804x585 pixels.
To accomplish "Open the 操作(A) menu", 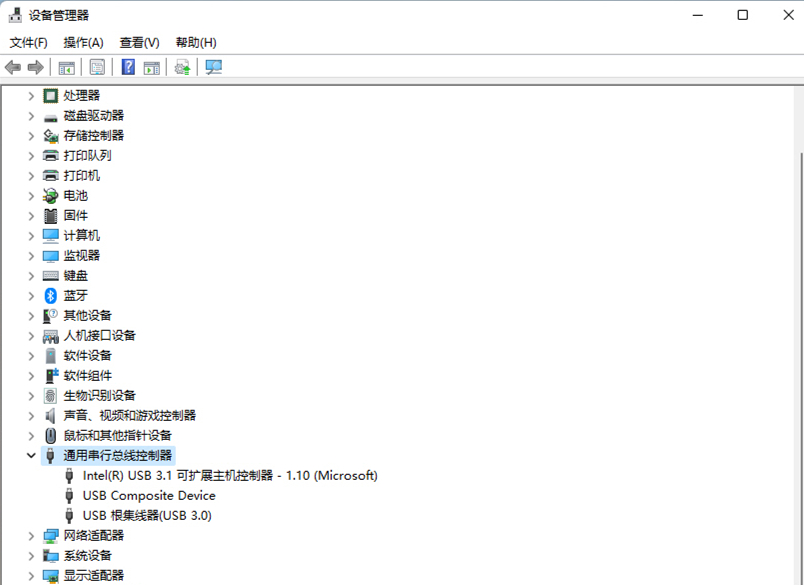I will 83,42.
